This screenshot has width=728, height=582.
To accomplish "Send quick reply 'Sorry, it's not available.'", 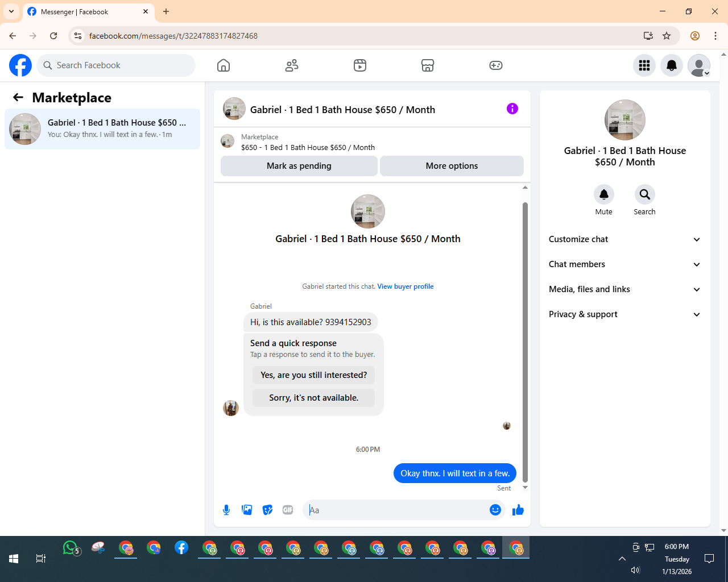I will click(x=313, y=398).
